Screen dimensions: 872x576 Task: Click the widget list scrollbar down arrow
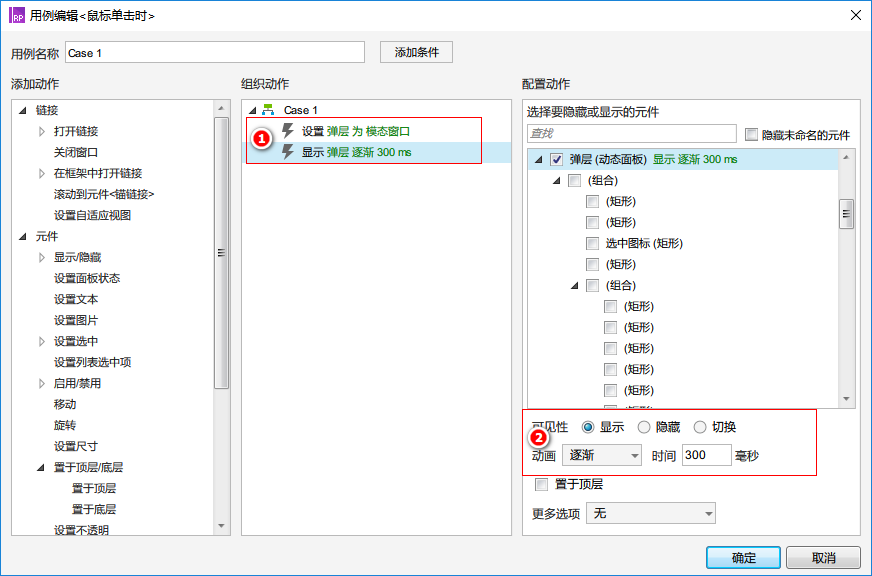click(x=846, y=399)
